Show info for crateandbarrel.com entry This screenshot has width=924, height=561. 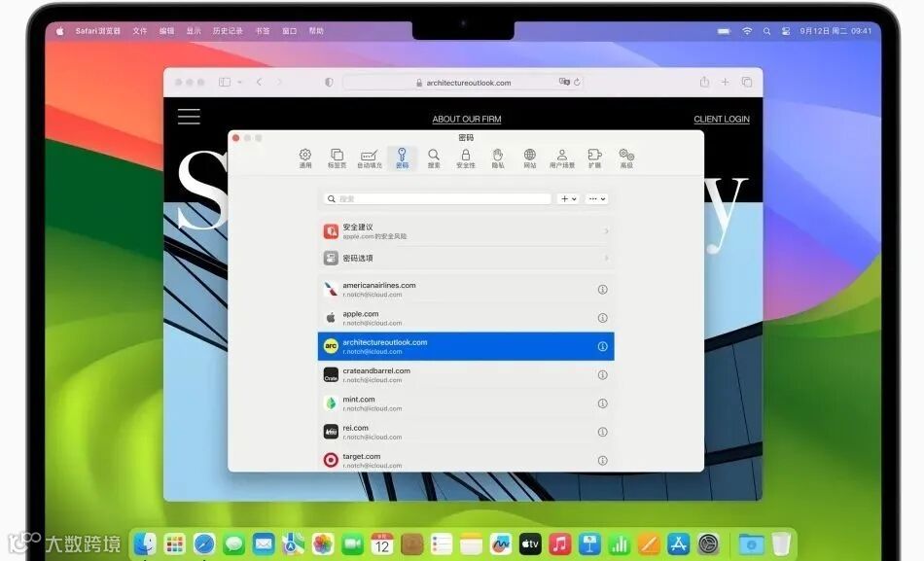click(x=602, y=374)
